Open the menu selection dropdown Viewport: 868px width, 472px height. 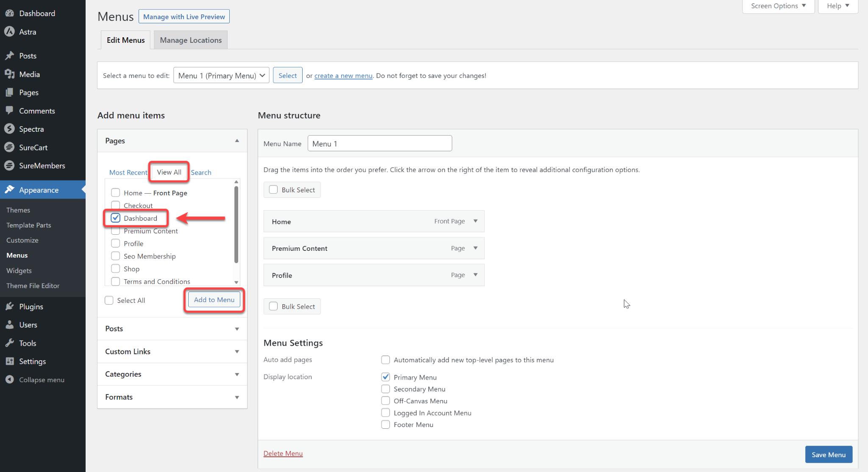221,75
